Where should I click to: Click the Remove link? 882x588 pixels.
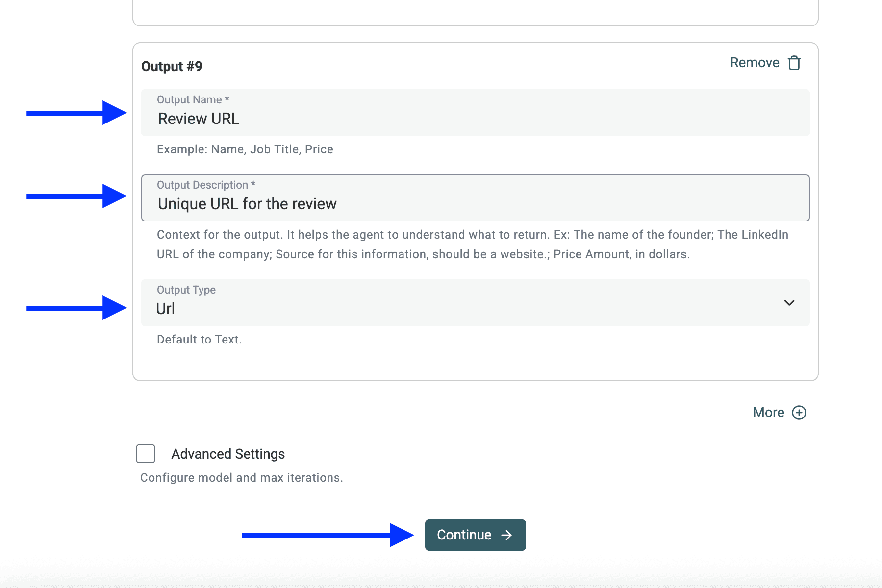[x=755, y=63]
